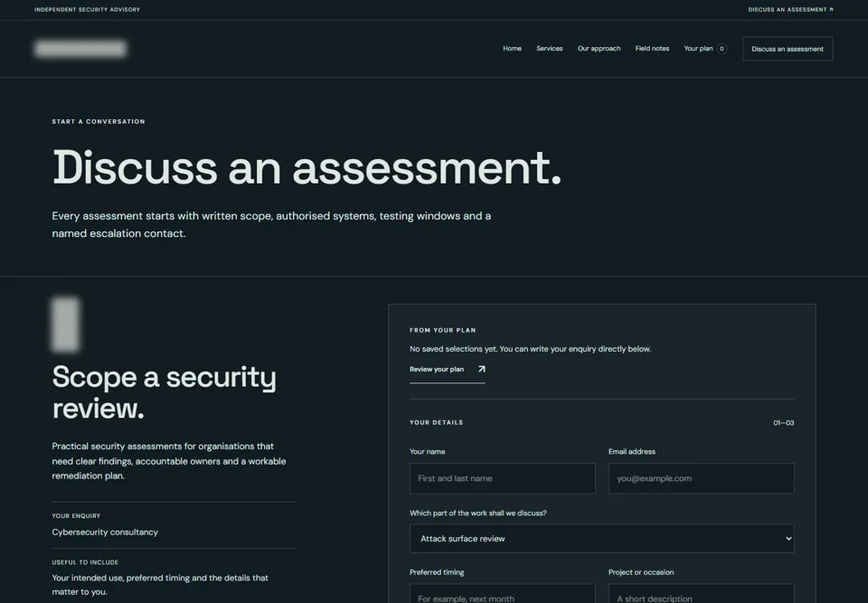Image resolution: width=868 pixels, height=603 pixels.
Task: Open the Attack surface review dropdown
Action: (x=602, y=539)
